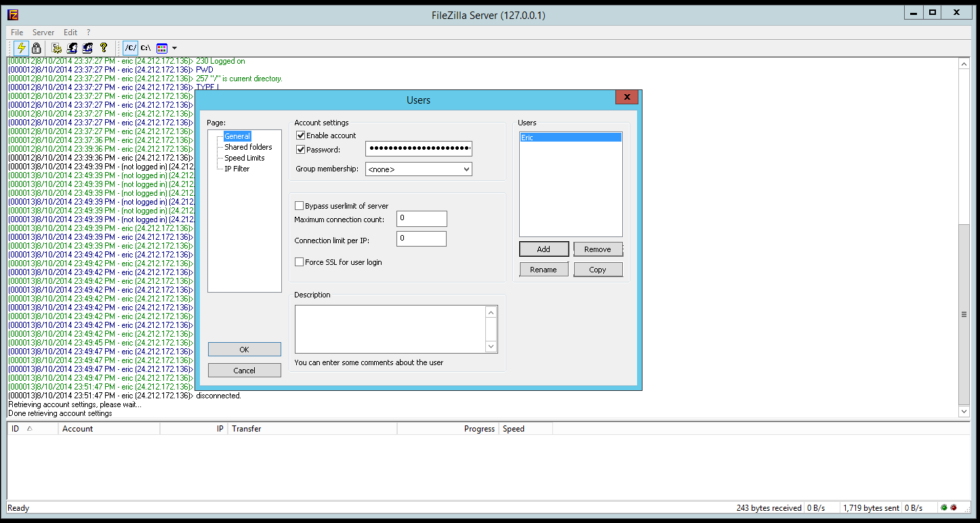Expand the dropdown arrow beside grid icon
980x523 pixels.
click(174, 48)
